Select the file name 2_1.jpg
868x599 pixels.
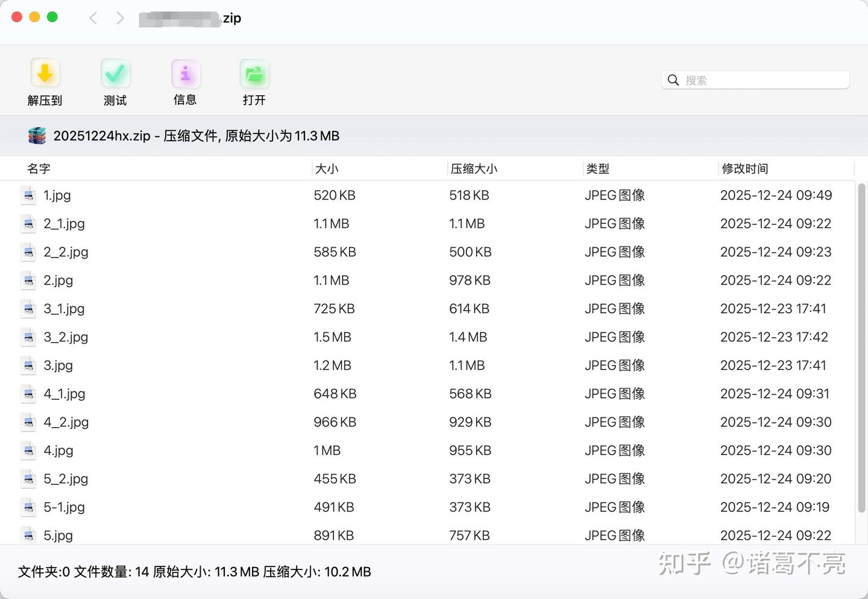[64, 224]
